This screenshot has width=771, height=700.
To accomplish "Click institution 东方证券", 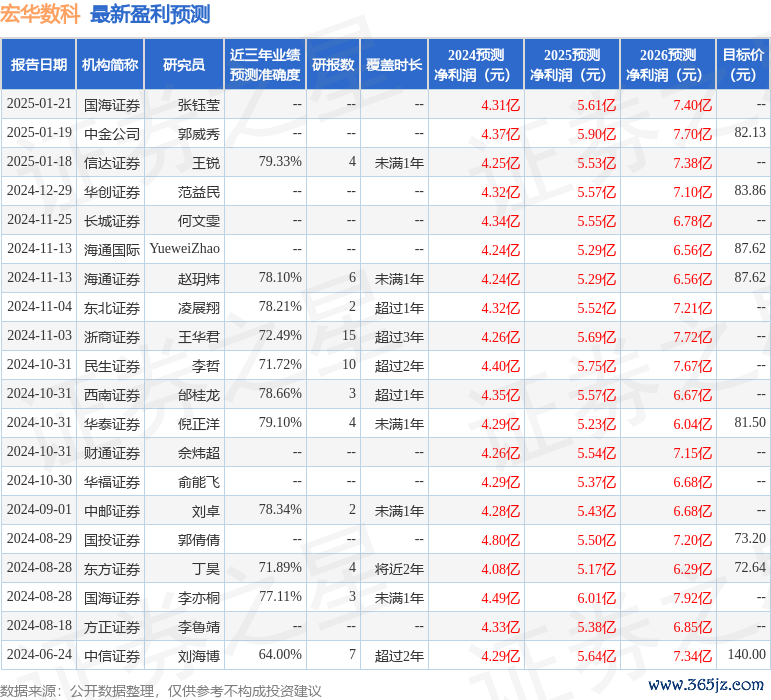I will (112, 569).
